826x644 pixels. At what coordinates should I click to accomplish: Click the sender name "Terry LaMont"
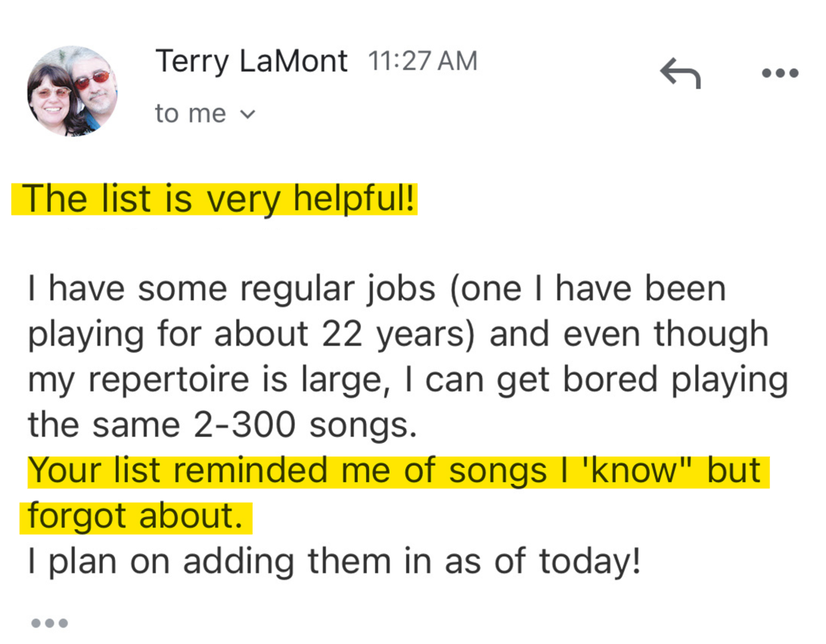tap(251, 61)
